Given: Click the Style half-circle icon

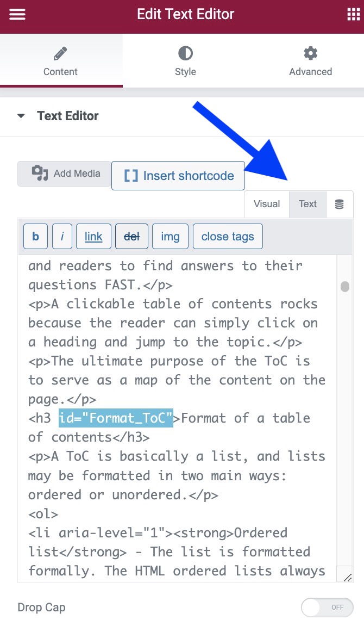Looking at the screenshot, I should click(185, 53).
